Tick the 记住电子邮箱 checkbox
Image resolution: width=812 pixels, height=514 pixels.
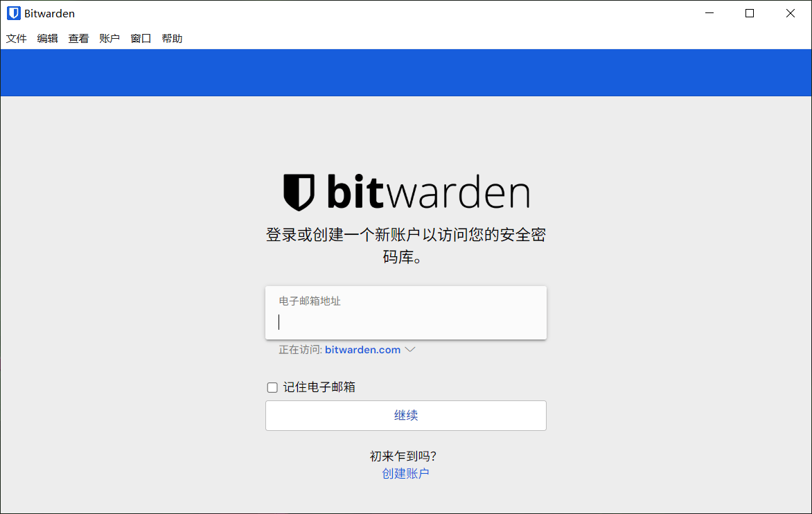point(272,388)
